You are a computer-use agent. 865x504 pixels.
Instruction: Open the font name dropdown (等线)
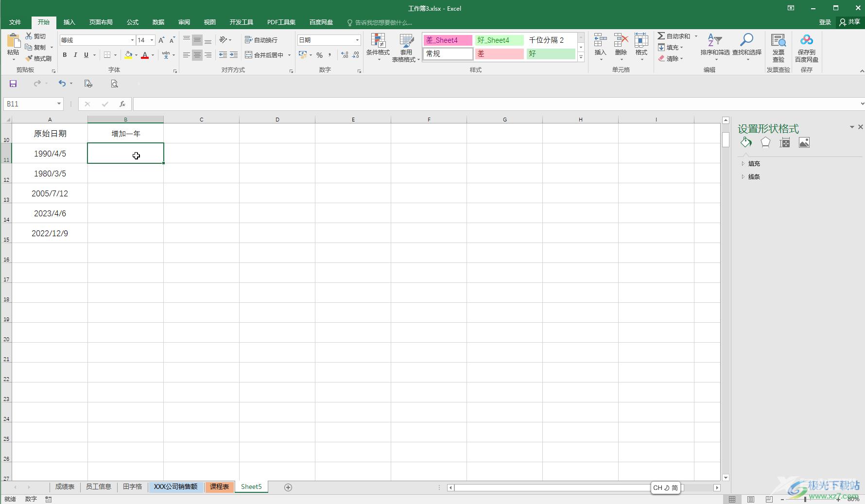pos(132,40)
